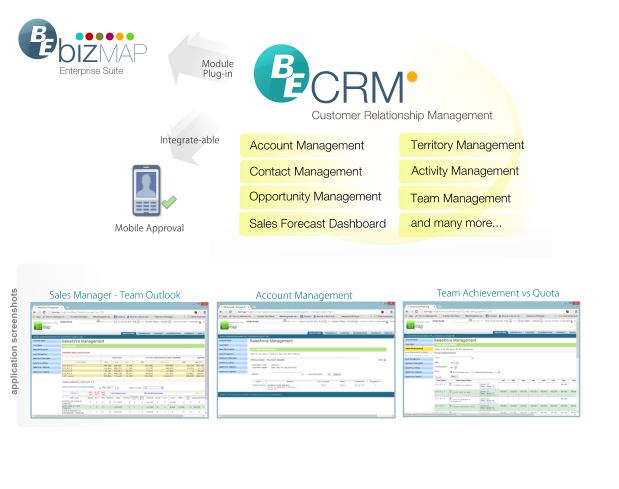This screenshot has width=619, height=489.
Task: Click the 'Module Plug-in' arrow text
Action: 218,69
